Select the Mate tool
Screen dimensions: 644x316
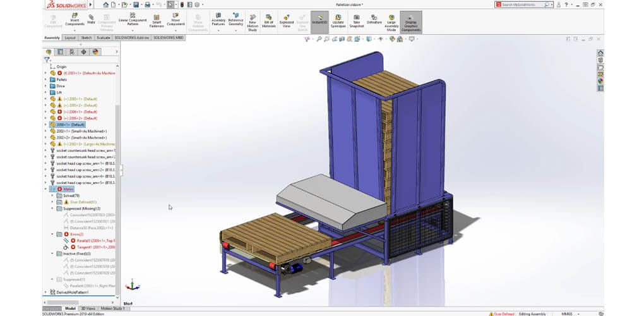point(92,20)
